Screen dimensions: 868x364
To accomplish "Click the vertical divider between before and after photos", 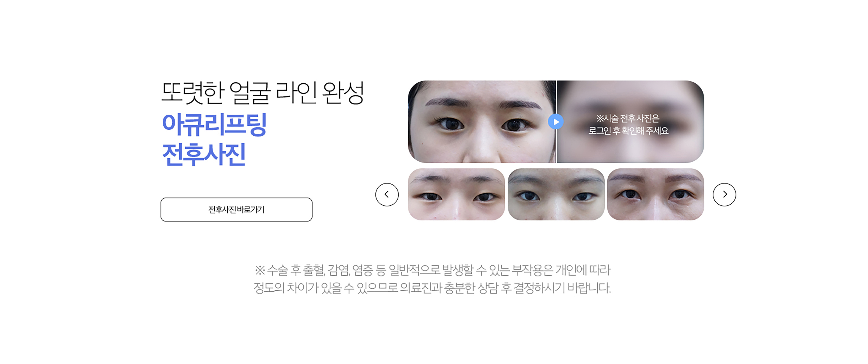I will 556,122.
